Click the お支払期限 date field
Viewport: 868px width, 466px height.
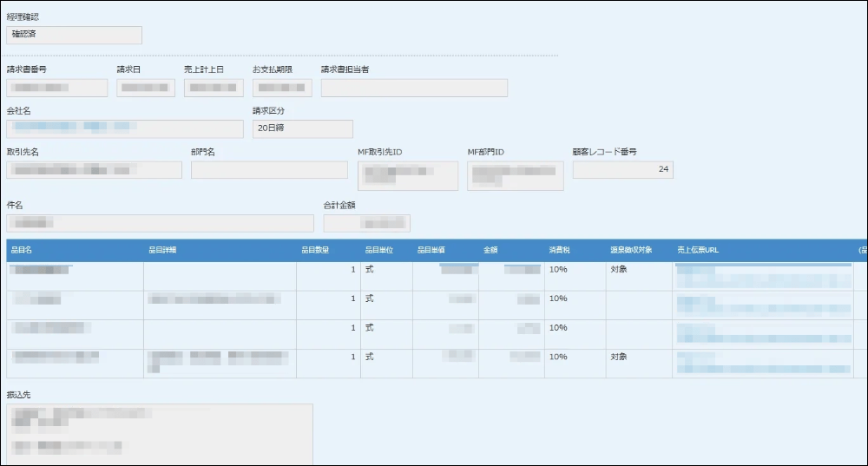(x=282, y=88)
